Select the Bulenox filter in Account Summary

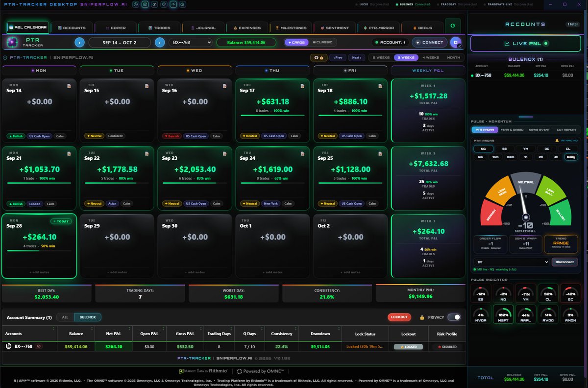pyautogui.click(x=87, y=317)
